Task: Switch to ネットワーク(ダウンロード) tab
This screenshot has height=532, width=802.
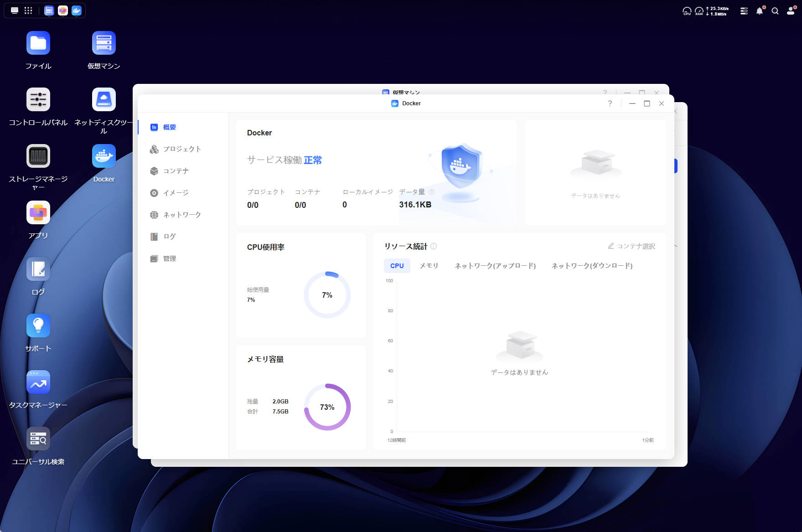Action: pyautogui.click(x=592, y=266)
